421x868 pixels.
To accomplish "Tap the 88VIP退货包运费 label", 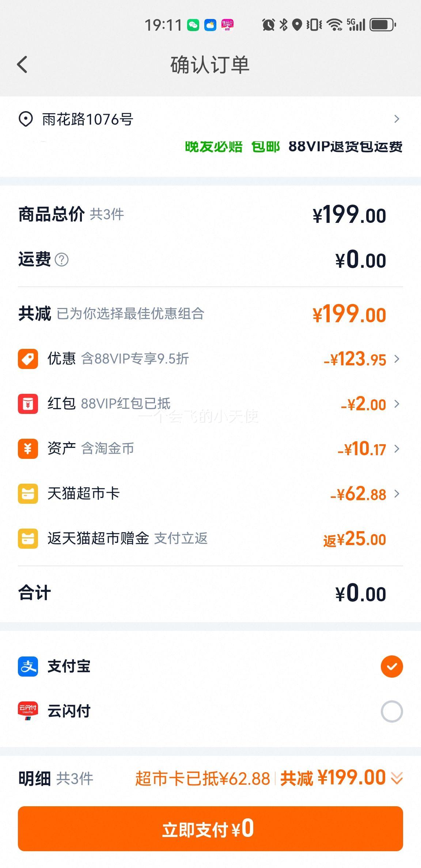I will coord(345,147).
